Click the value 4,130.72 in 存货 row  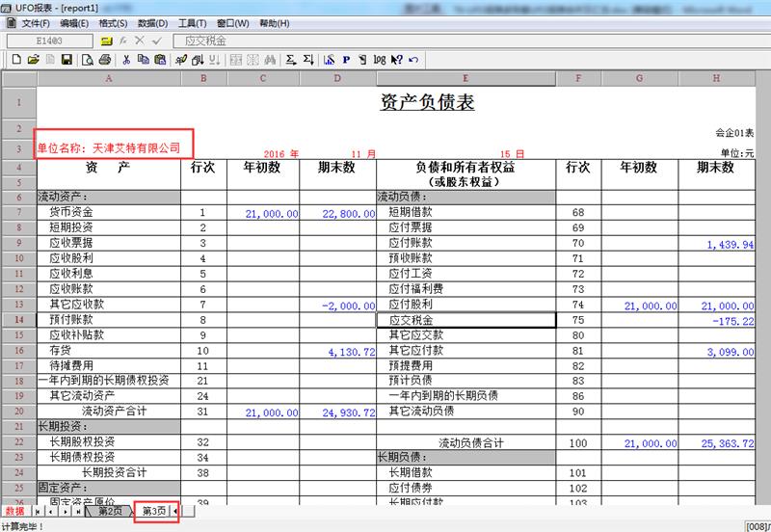(338, 351)
